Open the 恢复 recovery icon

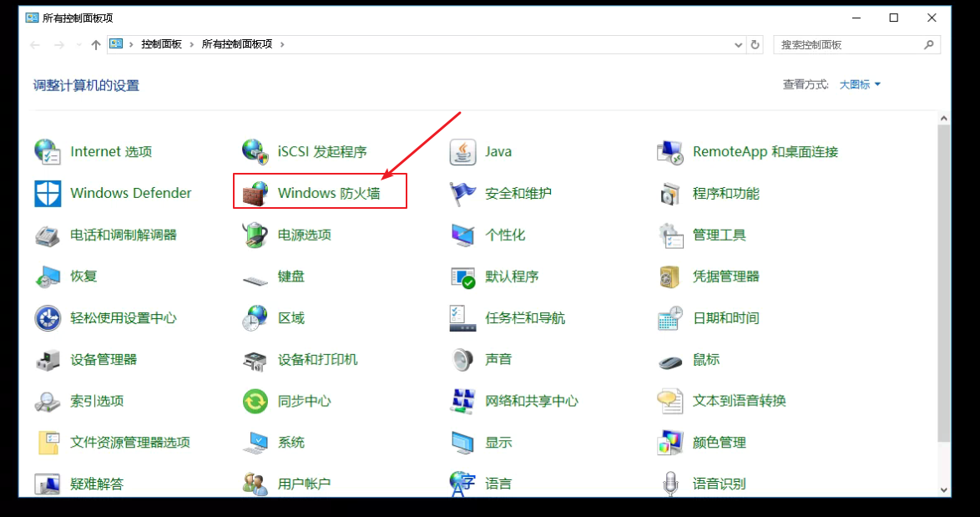tap(48, 276)
